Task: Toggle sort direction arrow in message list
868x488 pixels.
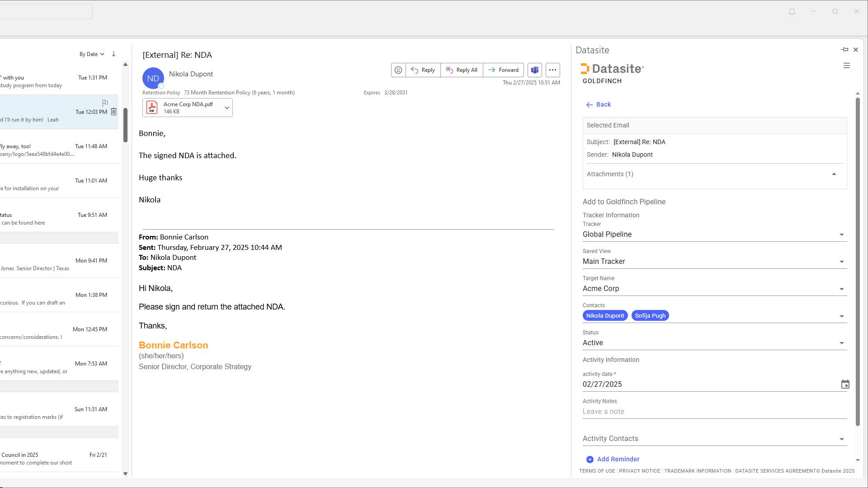Action: (113, 54)
